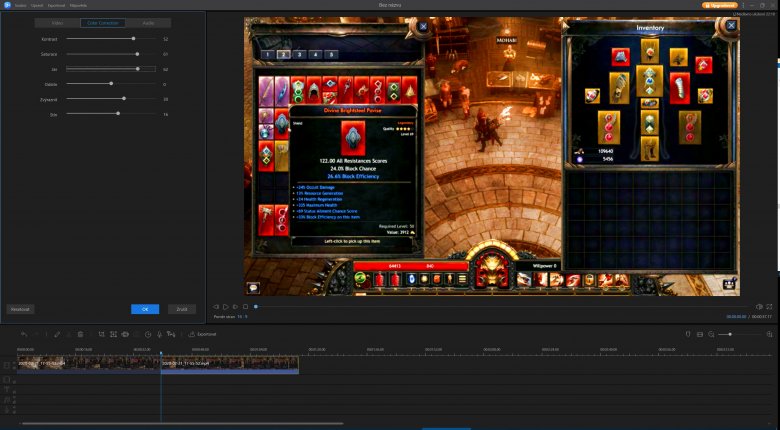Step to previous frame in preview

pos(216,307)
